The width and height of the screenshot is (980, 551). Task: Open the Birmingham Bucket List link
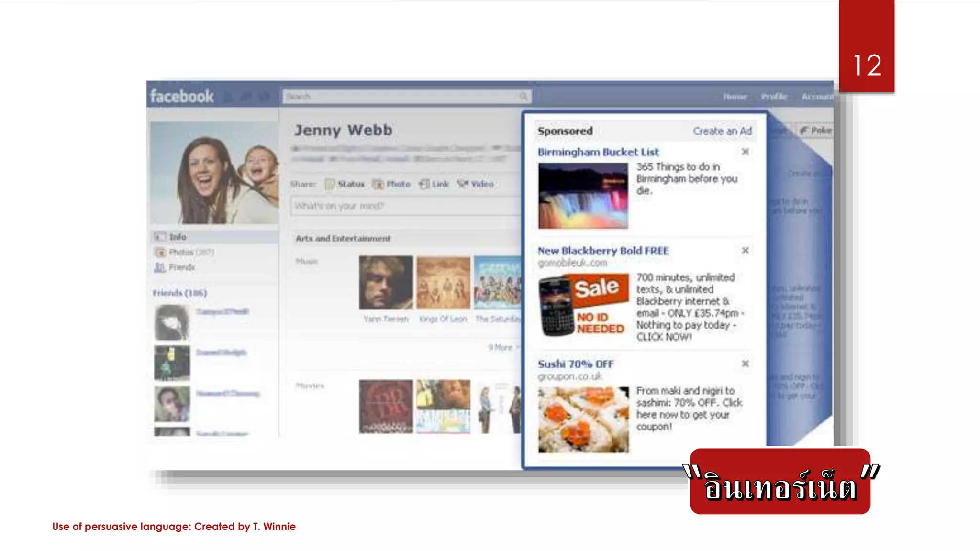point(598,152)
